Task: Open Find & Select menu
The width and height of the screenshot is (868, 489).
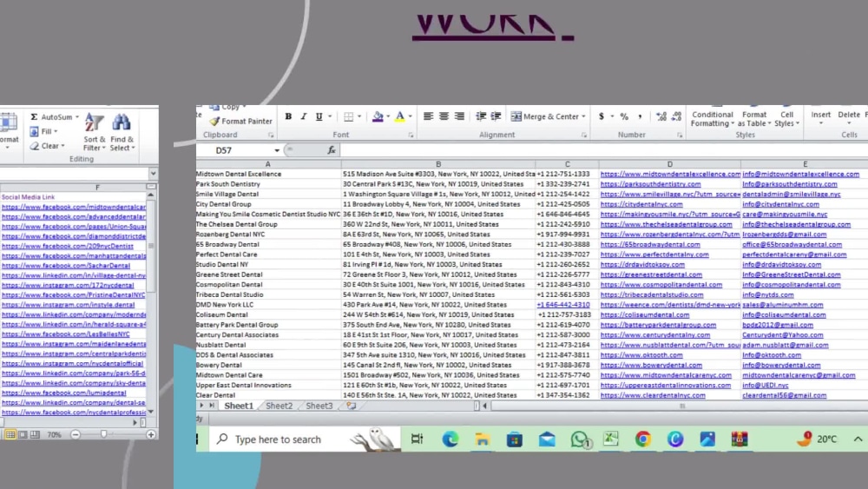Action: tap(122, 132)
